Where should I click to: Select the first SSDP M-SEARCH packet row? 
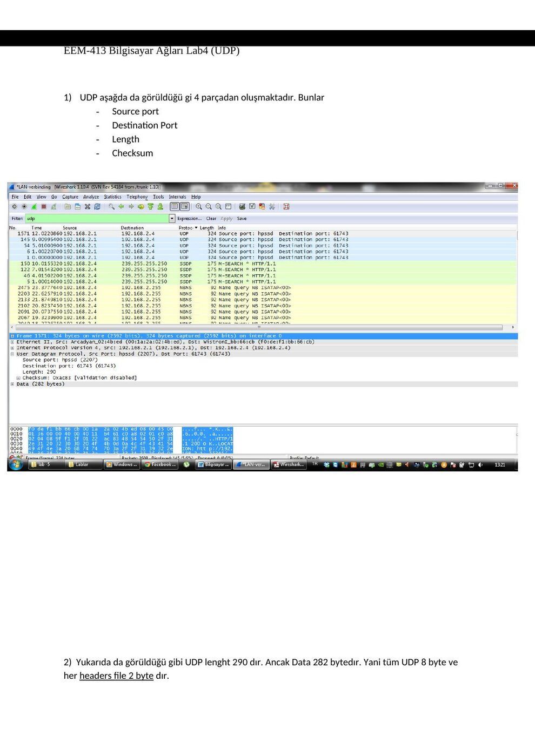(x=263, y=264)
